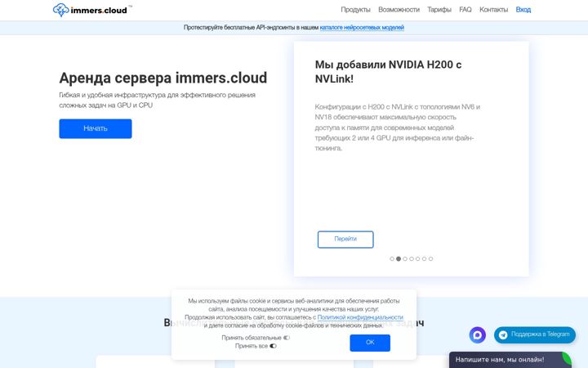588x368 pixels.
Task: Select the first carousel dot
Action: coord(392,258)
